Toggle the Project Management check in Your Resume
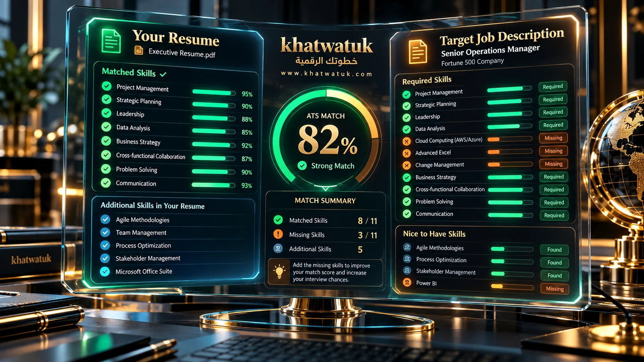The width and height of the screenshot is (644, 362). coord(107,86)
